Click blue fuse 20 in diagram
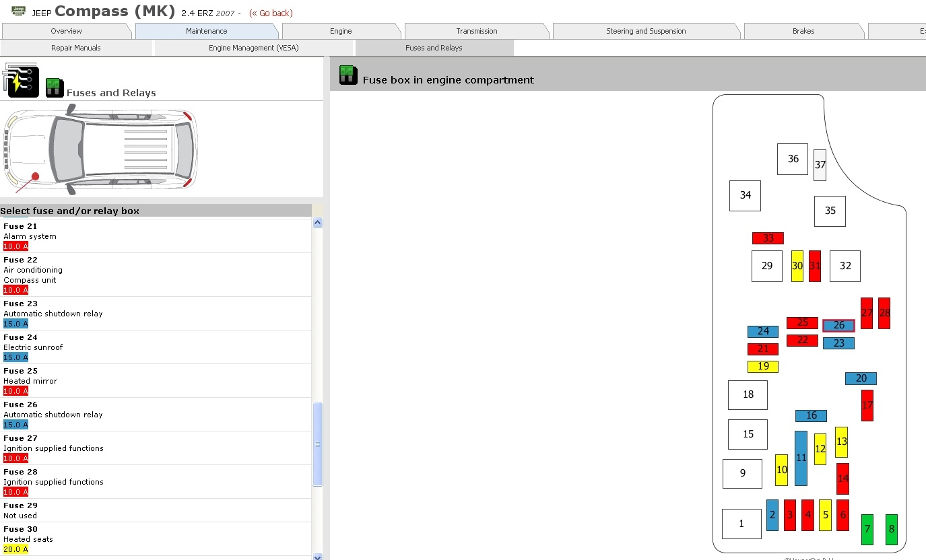The width and height of the screenshot is (926, 560). [861, 378]
